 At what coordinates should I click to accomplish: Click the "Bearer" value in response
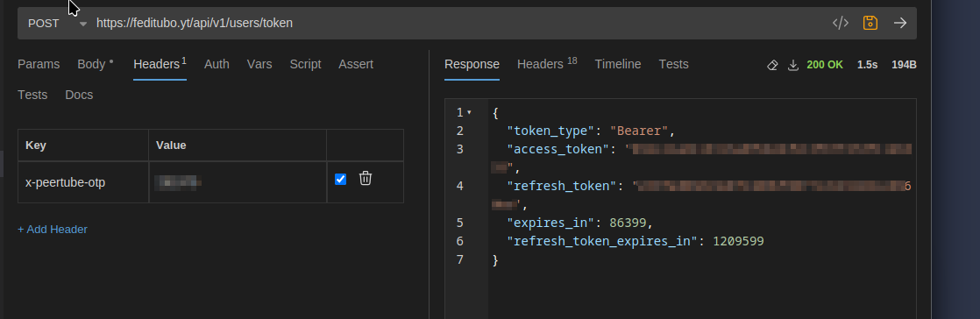point(639,131)
